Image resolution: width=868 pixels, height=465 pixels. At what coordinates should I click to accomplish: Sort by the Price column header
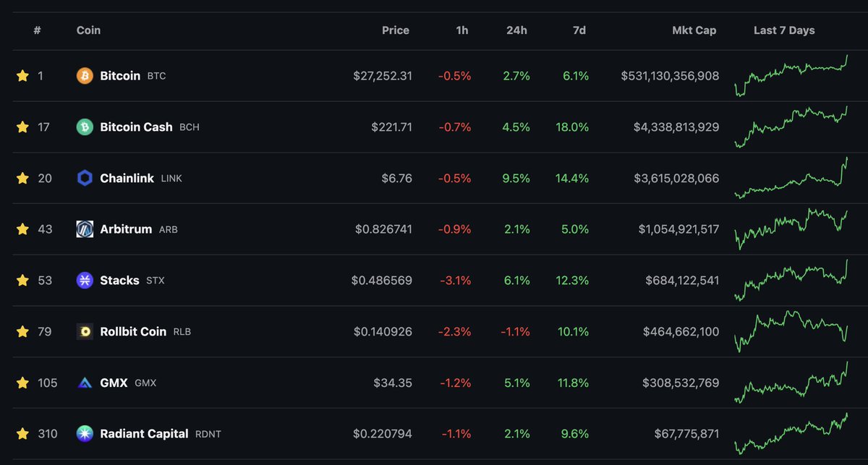click(x=396, y=30)
